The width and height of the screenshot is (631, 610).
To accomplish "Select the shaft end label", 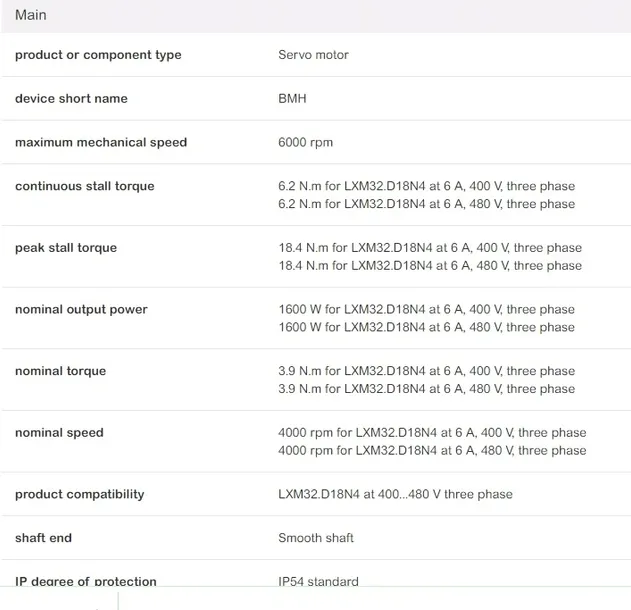I will 43,538.
